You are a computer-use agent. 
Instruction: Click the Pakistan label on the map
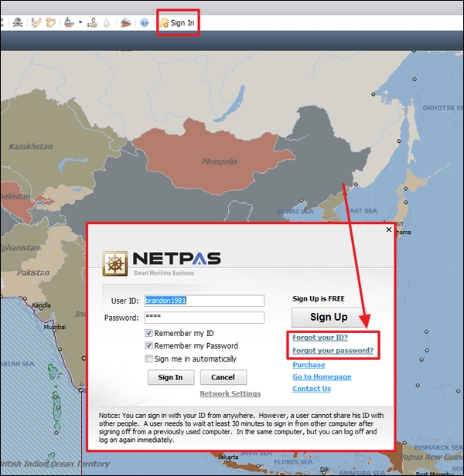(x=33, y=273)
